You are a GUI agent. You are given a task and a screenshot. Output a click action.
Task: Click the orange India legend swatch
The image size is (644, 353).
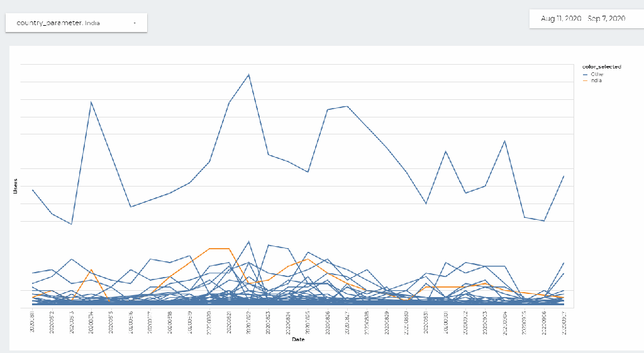(586, 80)
